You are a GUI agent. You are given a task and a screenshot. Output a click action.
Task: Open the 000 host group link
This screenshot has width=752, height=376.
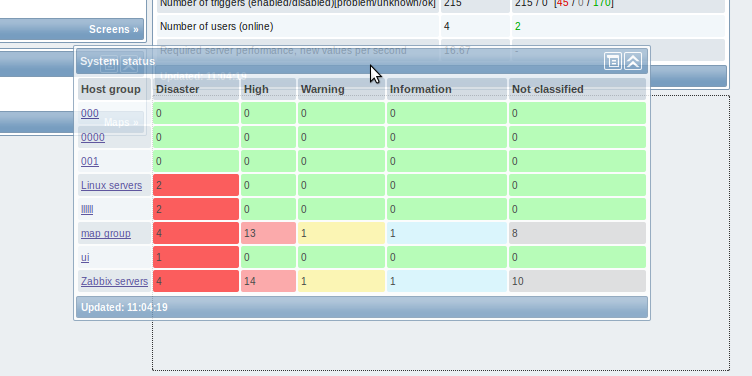point(90,113)
